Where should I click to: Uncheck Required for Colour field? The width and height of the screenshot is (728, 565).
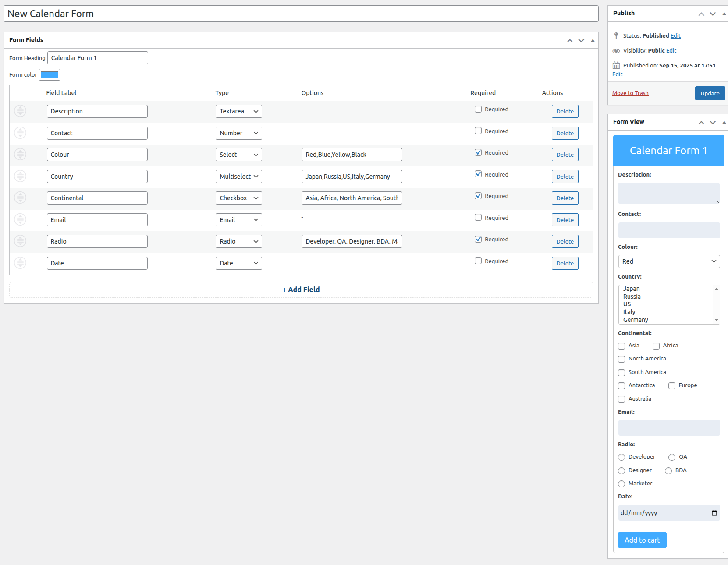(478, 152)
